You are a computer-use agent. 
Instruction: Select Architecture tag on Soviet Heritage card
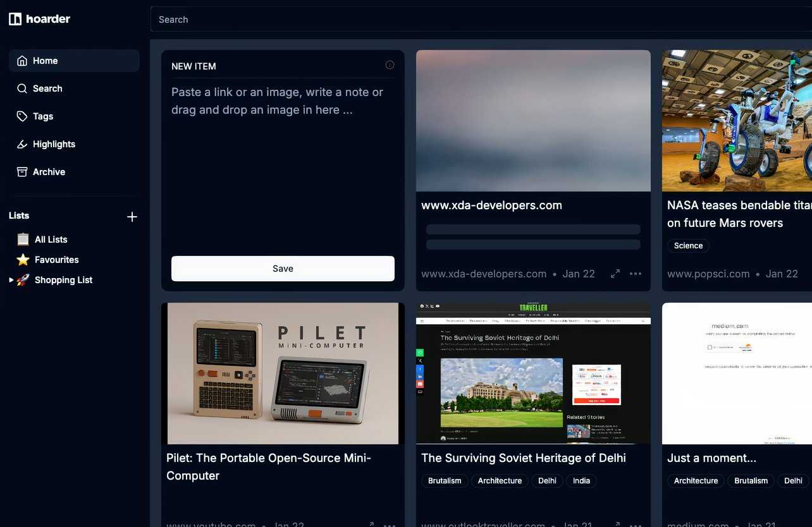coord(500,481)
